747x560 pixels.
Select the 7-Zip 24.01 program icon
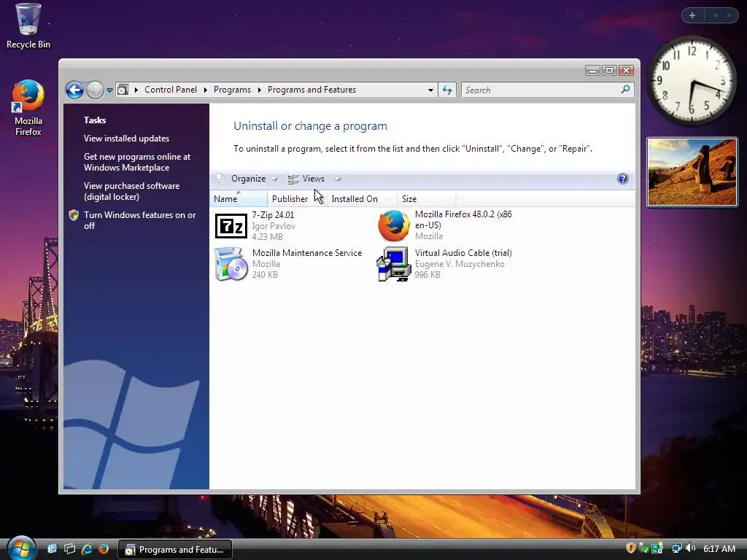pyautogui.click(x=231, y=226)
